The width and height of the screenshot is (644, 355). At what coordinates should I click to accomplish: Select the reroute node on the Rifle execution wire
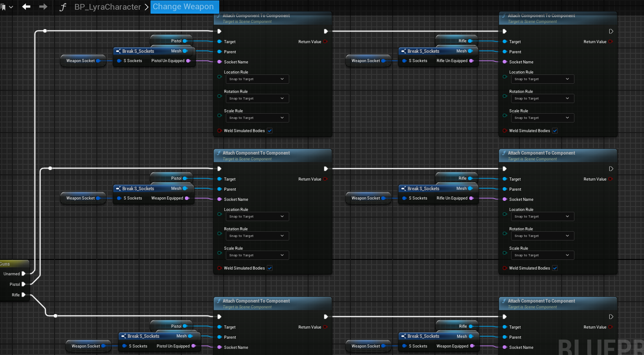coord(55,316)
